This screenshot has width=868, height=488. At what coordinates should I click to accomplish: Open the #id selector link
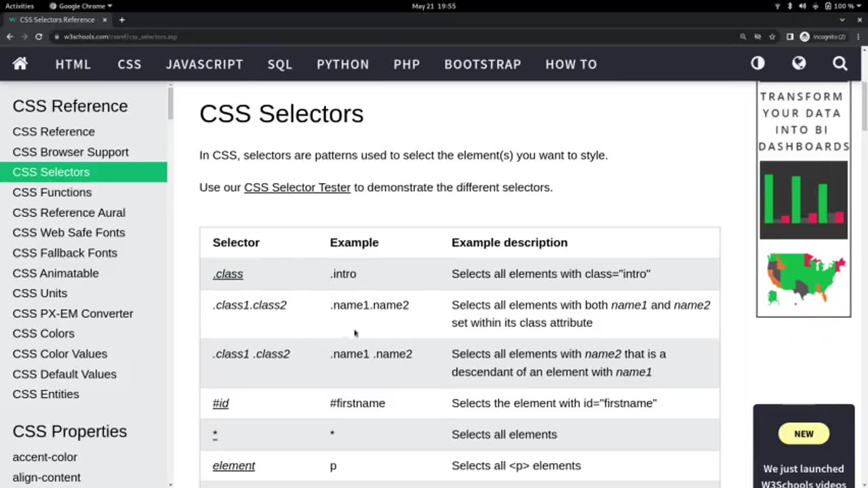(220, 403)
